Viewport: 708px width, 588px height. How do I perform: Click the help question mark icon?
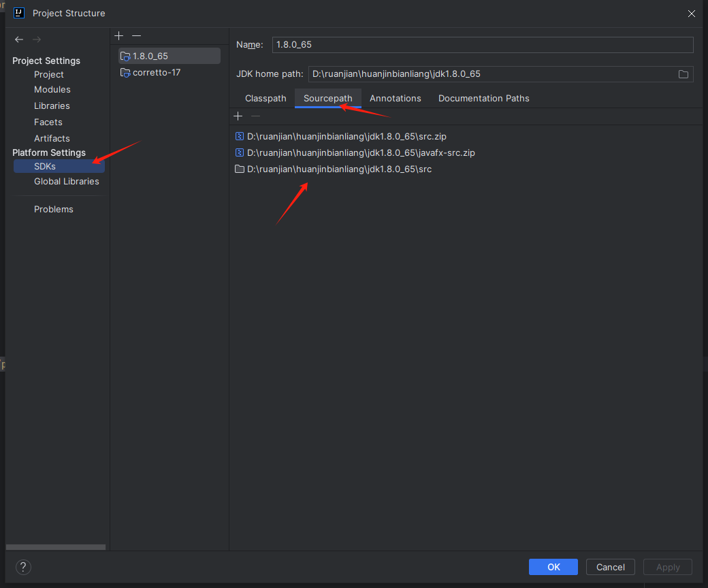23,567
